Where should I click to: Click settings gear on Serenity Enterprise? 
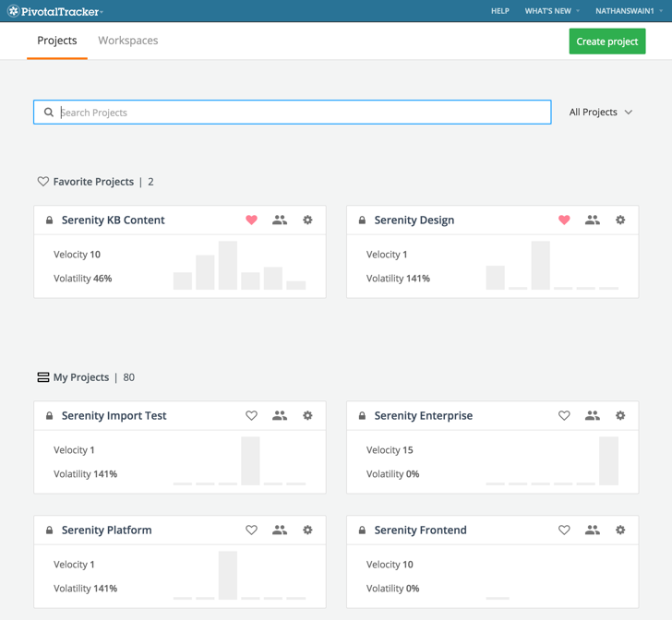[x=620, y=416]
